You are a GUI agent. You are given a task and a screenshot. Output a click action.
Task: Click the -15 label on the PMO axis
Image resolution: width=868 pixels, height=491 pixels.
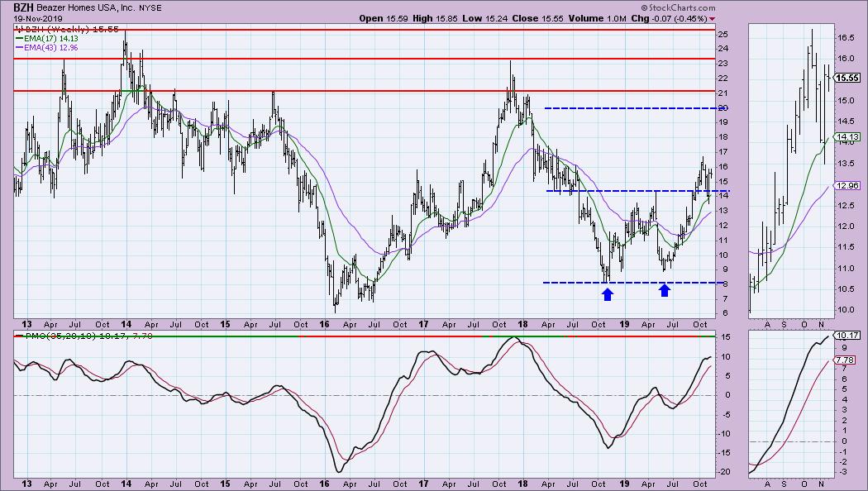(x=723, y=453)
